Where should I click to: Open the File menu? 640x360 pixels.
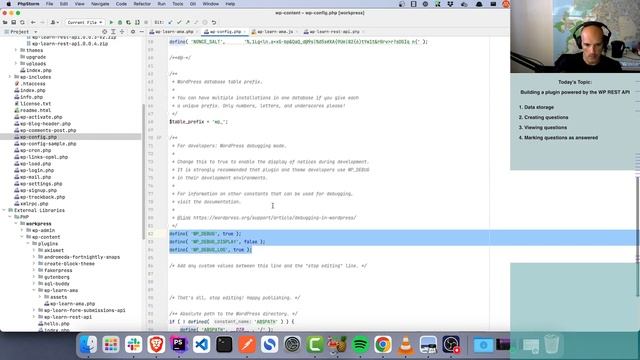49,4
